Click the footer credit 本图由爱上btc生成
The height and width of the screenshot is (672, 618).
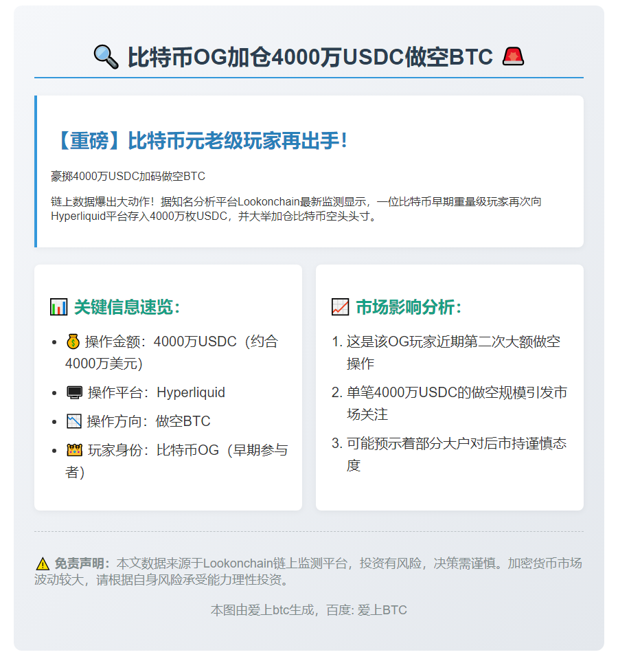309,609
